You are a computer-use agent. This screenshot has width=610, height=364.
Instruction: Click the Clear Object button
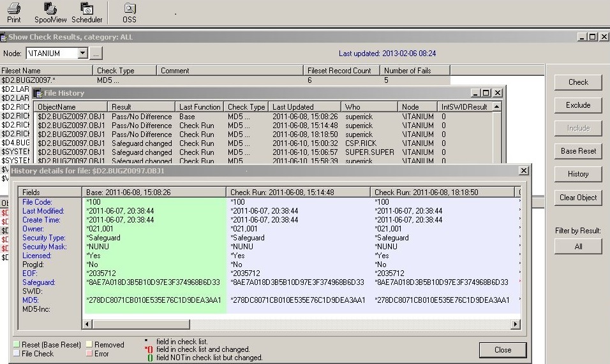(578, 198)
